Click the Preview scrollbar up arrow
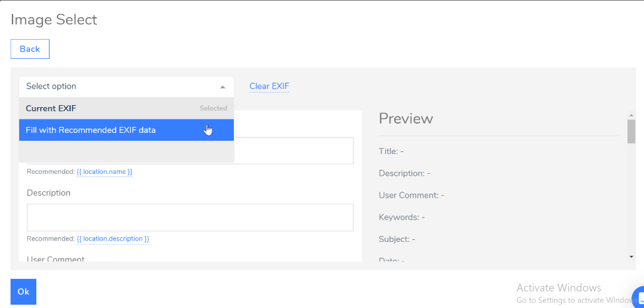This screenshot has height=308, width=644. point(631,115)
